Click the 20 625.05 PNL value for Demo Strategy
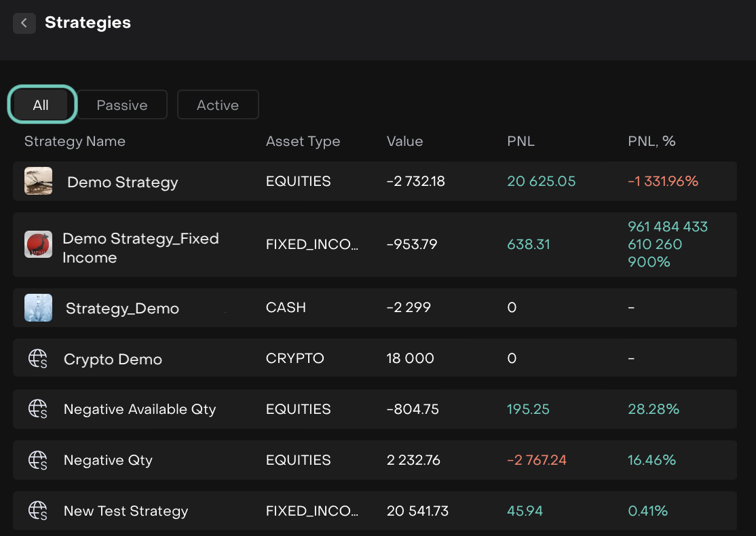 click(541, 181)
